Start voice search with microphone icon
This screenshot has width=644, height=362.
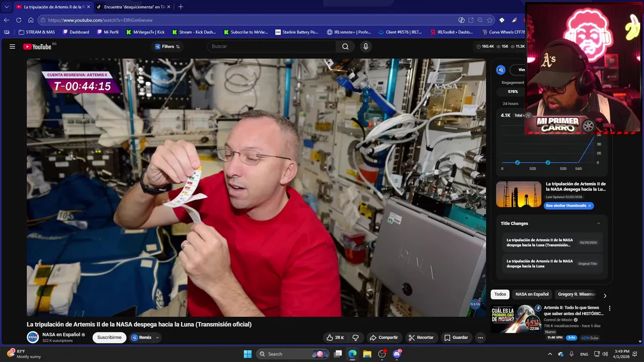(x=366, y=46)
